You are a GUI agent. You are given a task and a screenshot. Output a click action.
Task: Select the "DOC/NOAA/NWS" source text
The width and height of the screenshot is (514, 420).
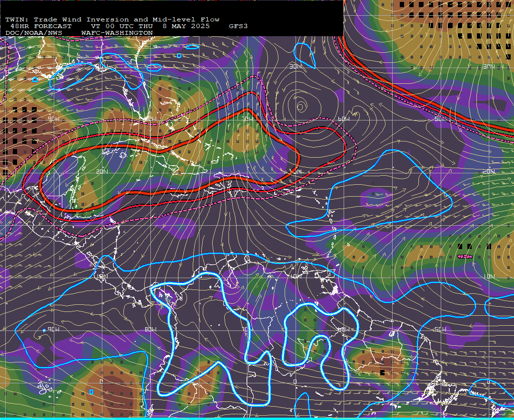[x=34, y=33]
